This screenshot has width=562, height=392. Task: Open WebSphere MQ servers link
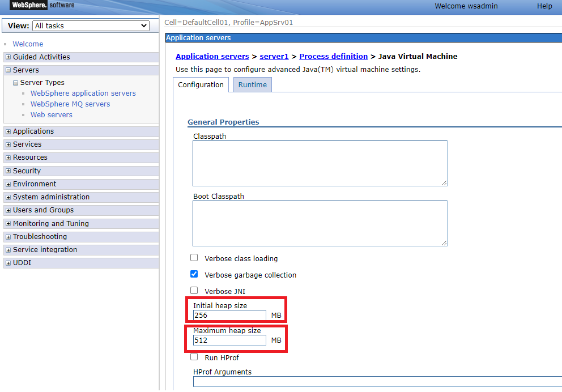coord(70,104)
